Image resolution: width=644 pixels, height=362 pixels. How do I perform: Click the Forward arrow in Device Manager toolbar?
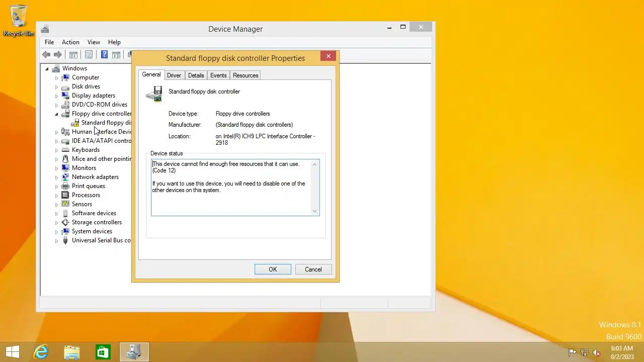click(58, 55)
